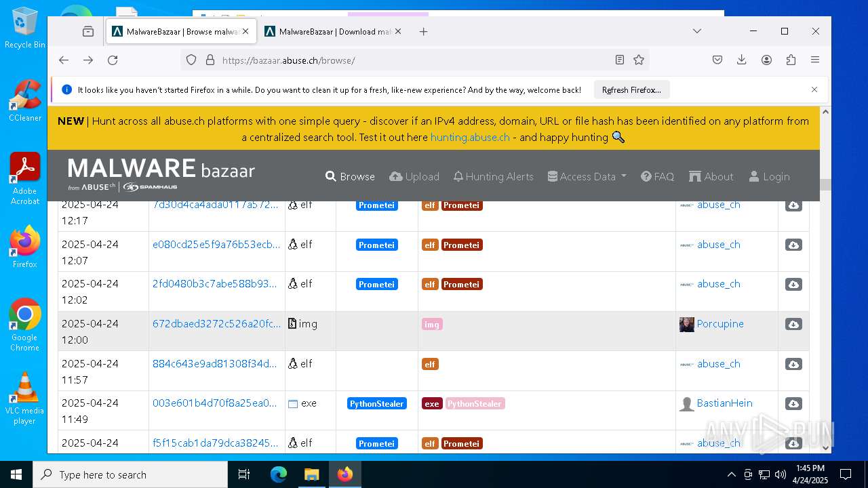
Task: Open Firefox View tab overview icon
Action: click(x=88, y=31)
